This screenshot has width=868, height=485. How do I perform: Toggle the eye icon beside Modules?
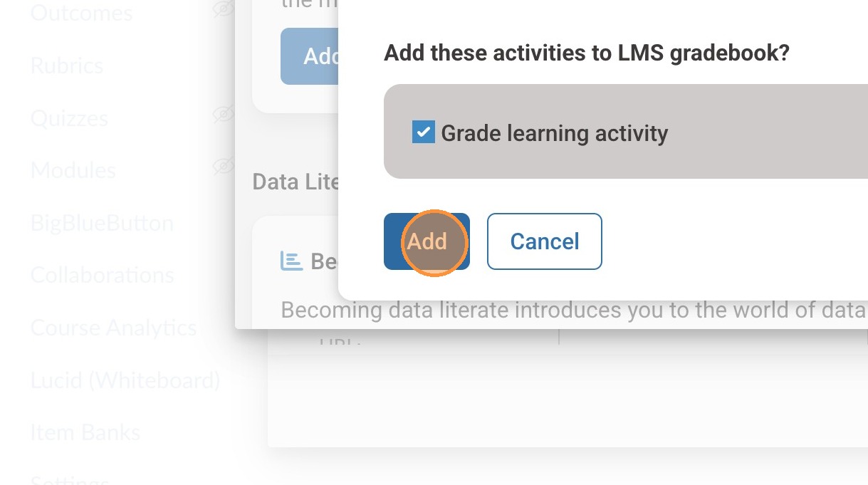coord(224,167)
